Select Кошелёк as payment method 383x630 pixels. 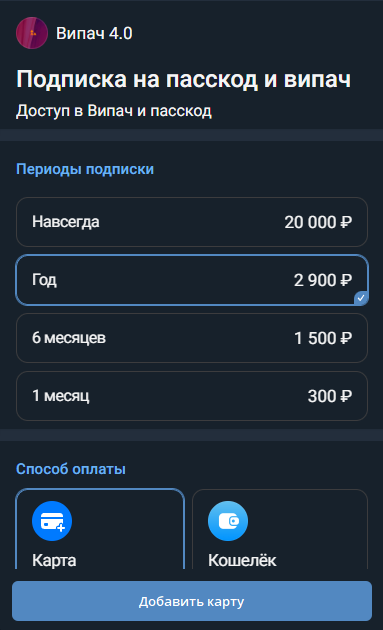pyautogui.click(x=280, y=529)
